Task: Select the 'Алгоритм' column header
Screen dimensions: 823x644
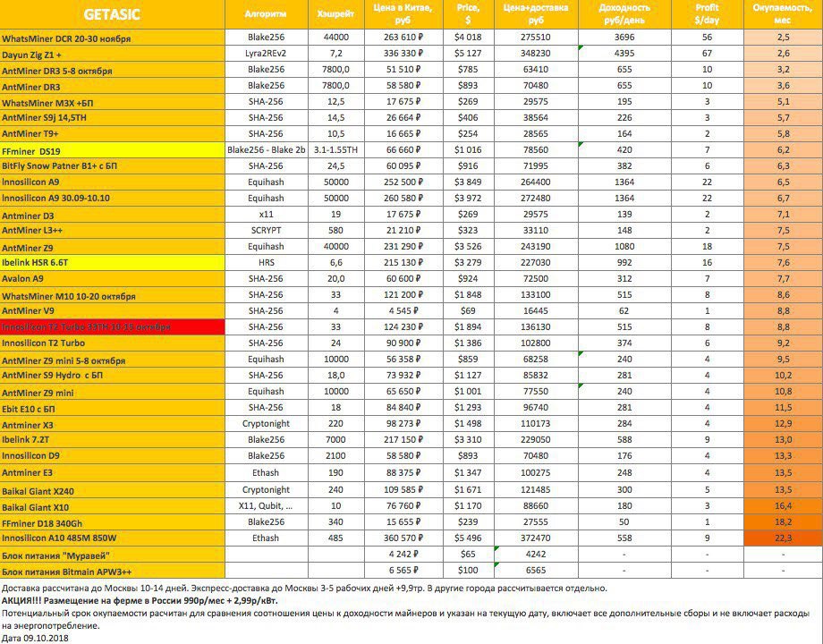Action: [x=266, y=14]
